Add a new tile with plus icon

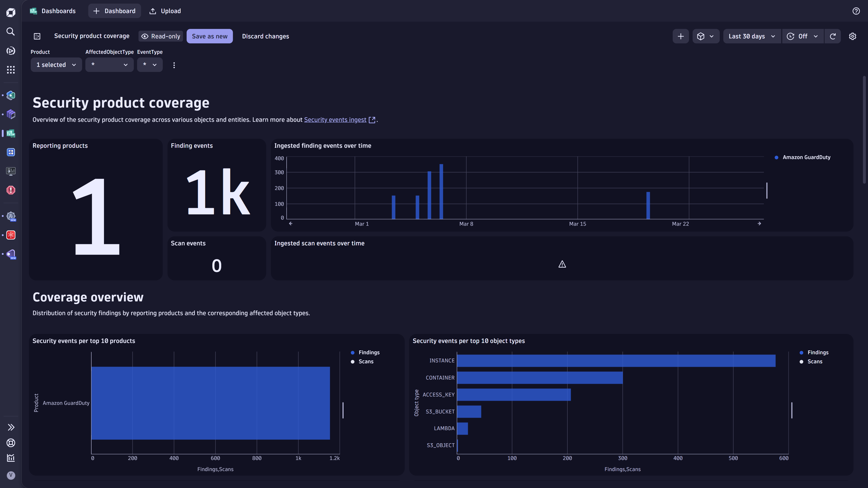pyautogui.click(x=681, y=36)
